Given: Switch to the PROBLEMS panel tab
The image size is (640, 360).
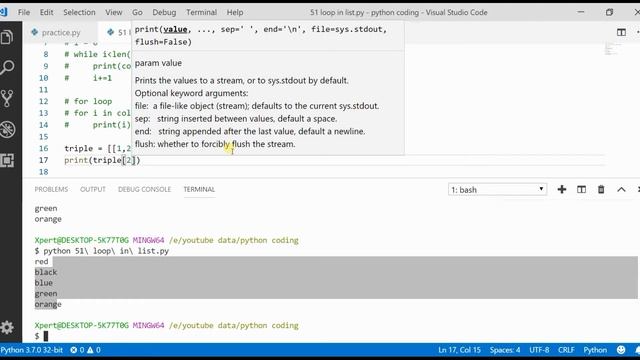Looking at the screenshot, I should click(51, 189).
